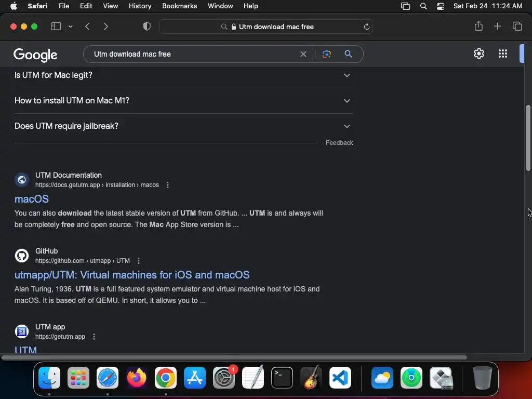This screenshot has height=399, width=532.
Task: Open more options for UTM Documentation result
Action: [x=168, y=185]
